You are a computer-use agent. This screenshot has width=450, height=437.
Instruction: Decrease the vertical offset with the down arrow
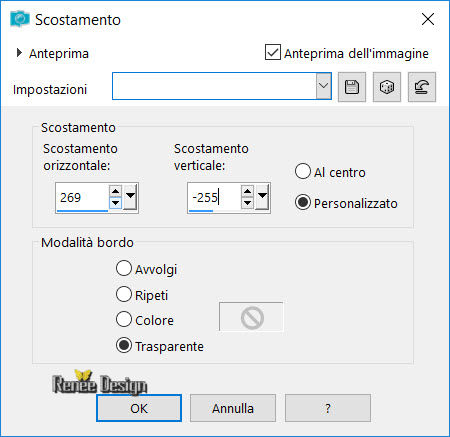(x=247, y=202)
